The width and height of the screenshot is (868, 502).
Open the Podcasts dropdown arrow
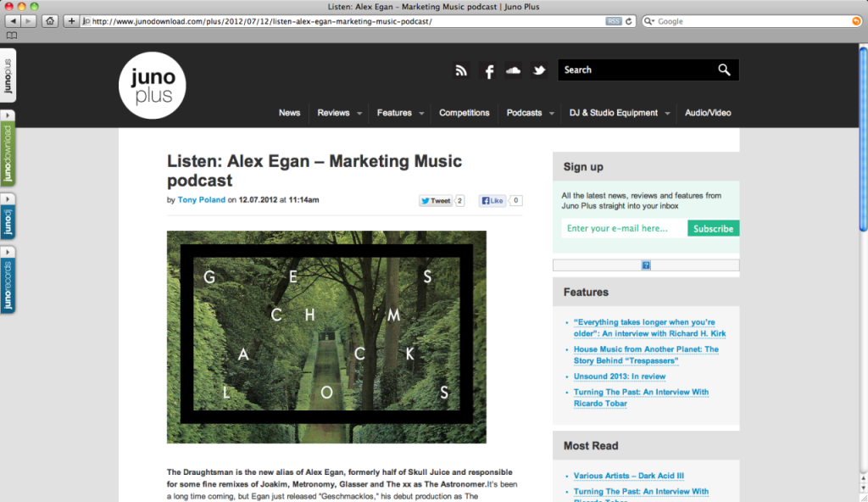pos(552,114)
